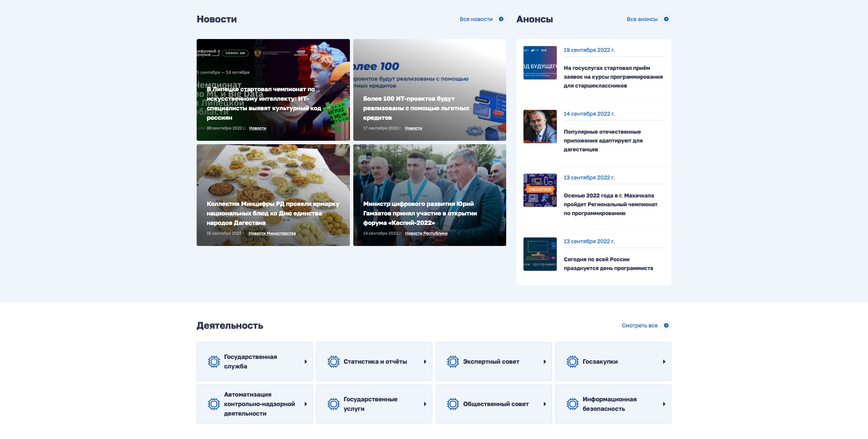Click the chip icon on Госзакупки card
This screenshot has width=868, height=439.
pos(573,362)
